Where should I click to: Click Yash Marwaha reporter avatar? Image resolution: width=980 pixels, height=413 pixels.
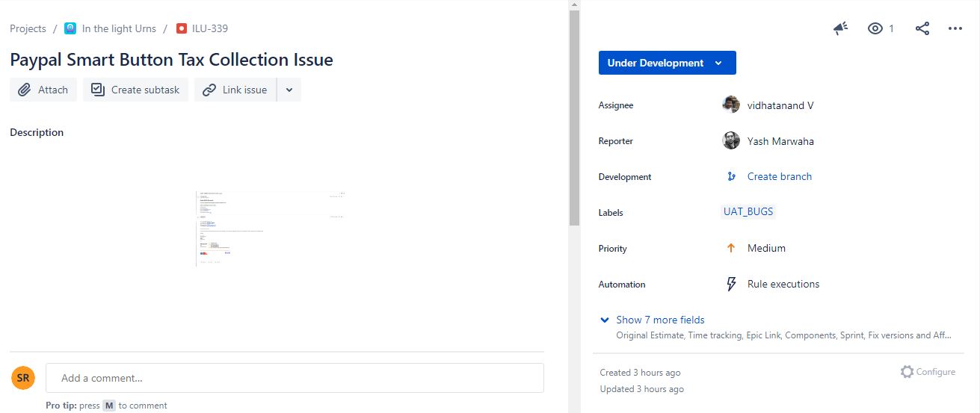(731, 140)
